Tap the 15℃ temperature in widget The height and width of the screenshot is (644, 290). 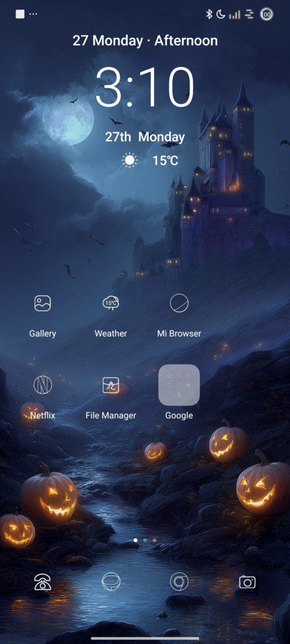click(x=166, y=161)
